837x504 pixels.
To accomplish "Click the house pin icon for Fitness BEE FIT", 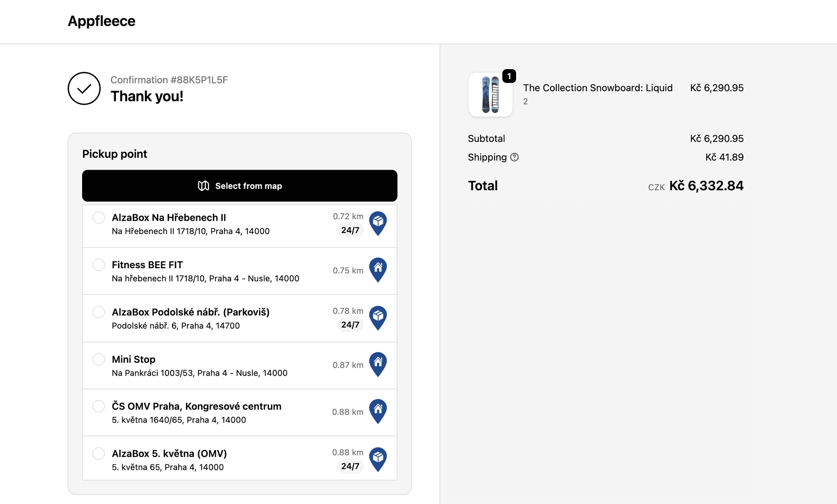I will [378, 270].
